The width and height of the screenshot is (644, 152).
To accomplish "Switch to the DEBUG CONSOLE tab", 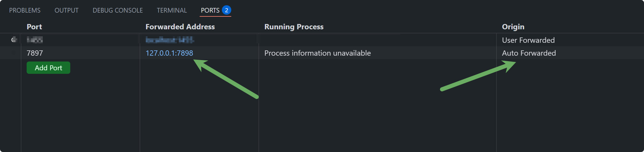I will pyautogui.click(x=118, y=10).
